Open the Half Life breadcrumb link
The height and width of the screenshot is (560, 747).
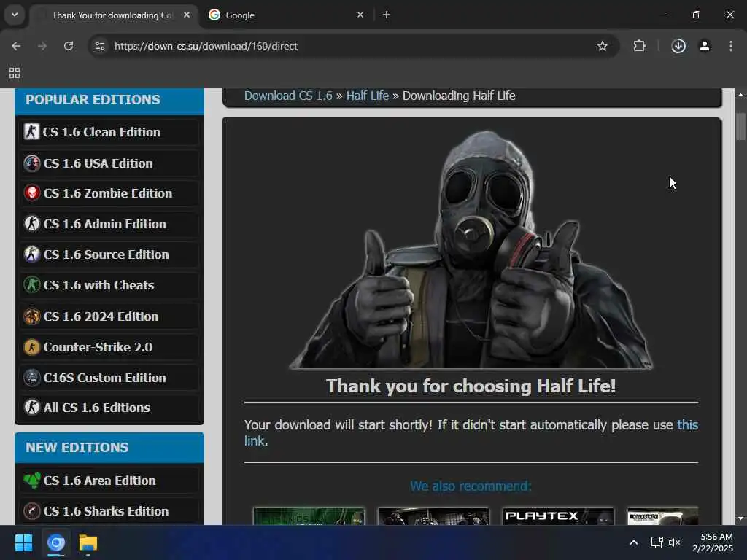tap(368, 96)
